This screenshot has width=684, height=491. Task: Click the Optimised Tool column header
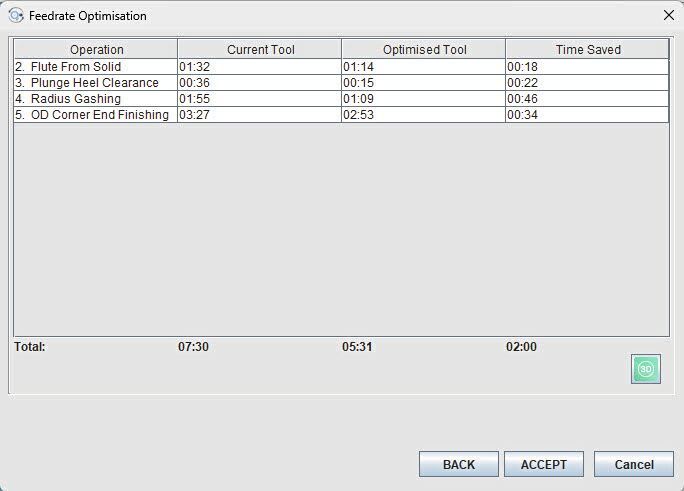coord(424,49)
